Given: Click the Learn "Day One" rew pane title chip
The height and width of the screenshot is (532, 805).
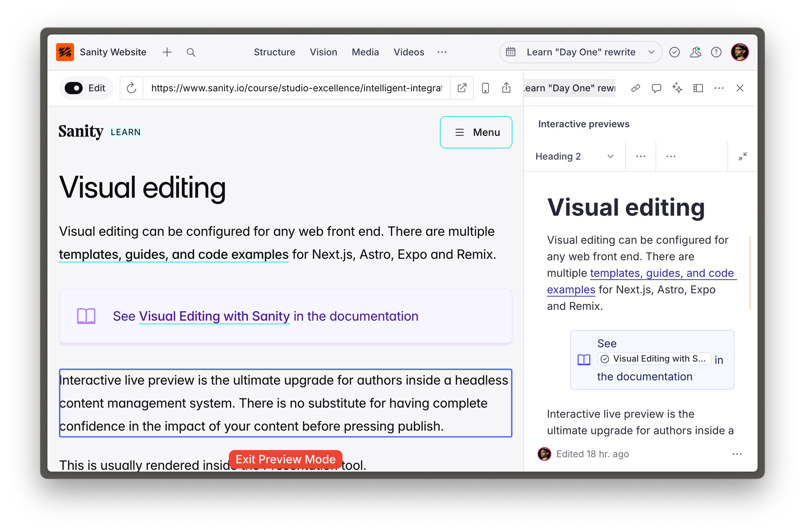Looking at the screenshot, I should (570, 88).
